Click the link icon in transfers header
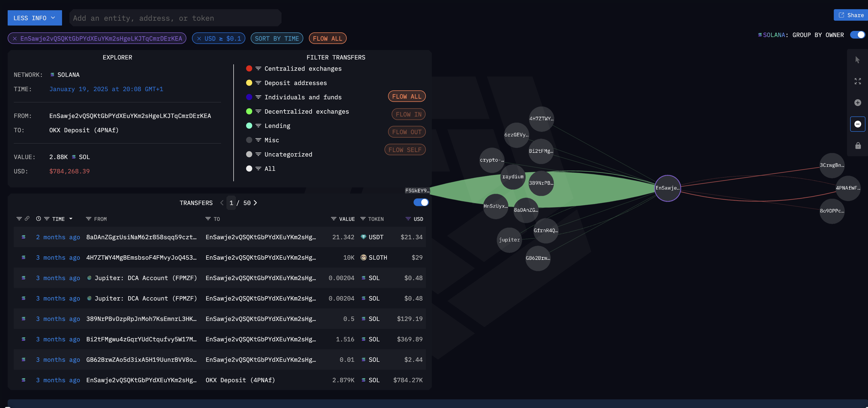This screenshot has width=868, height=408. coord(27,219)
